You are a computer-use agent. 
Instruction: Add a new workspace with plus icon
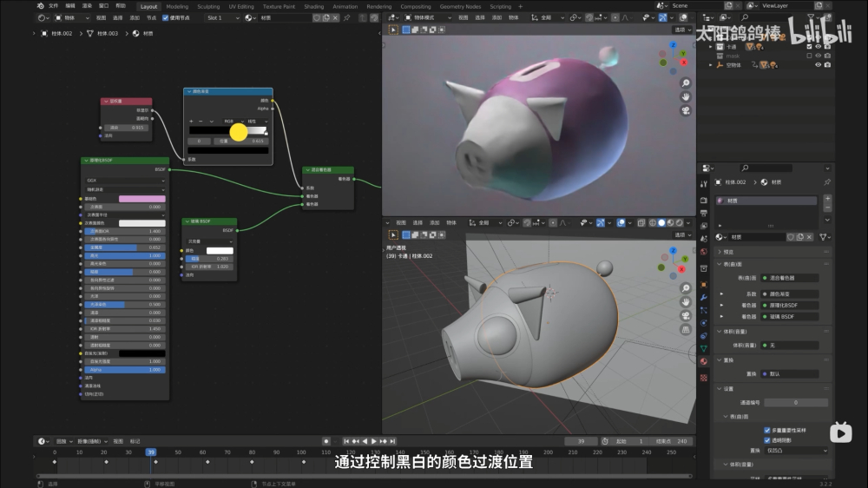(x=520, y=7)
